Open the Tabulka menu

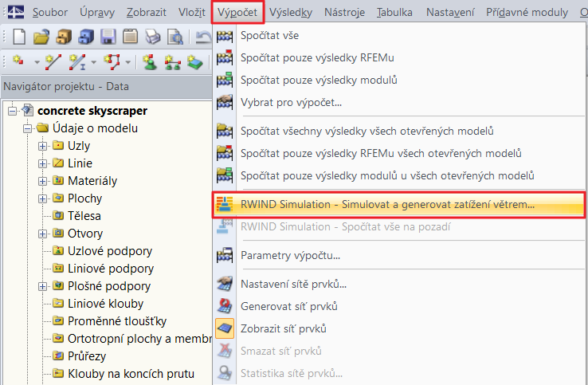pos(394,13)
